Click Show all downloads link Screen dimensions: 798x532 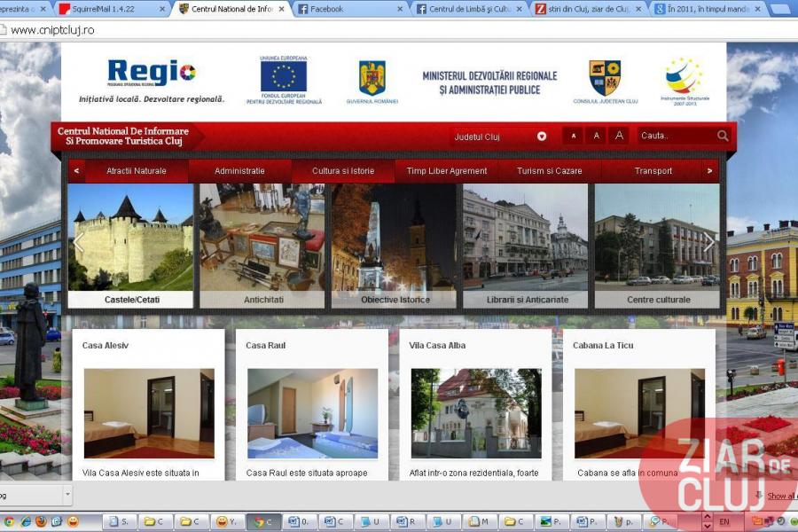781,496
